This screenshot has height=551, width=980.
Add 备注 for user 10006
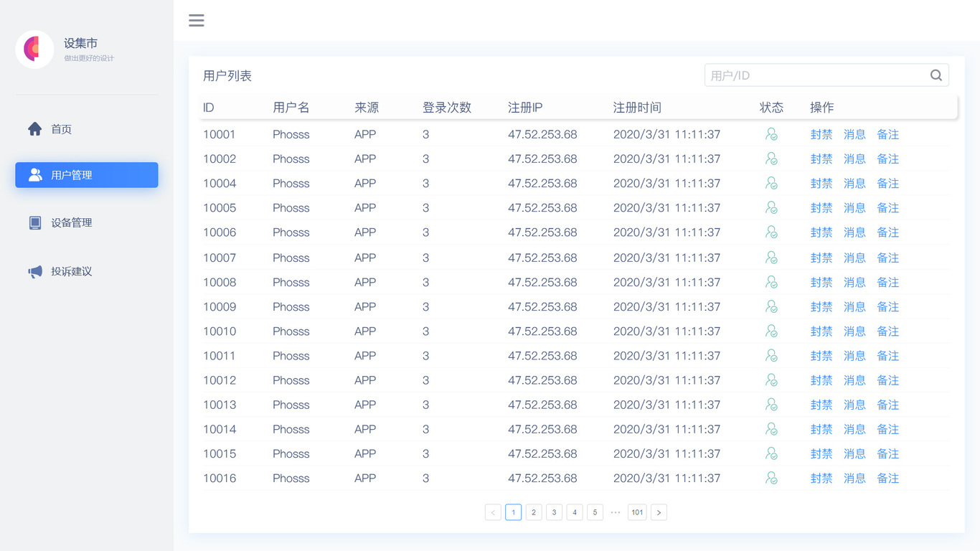[888, 232]
